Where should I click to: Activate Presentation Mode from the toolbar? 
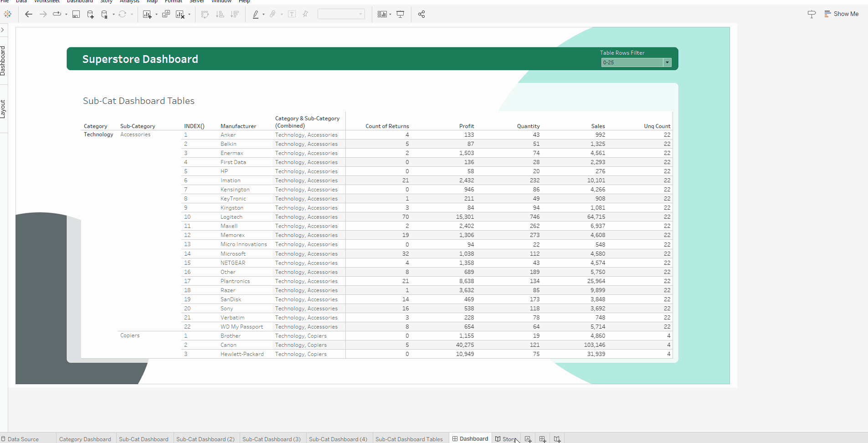(x=400, y=14)
